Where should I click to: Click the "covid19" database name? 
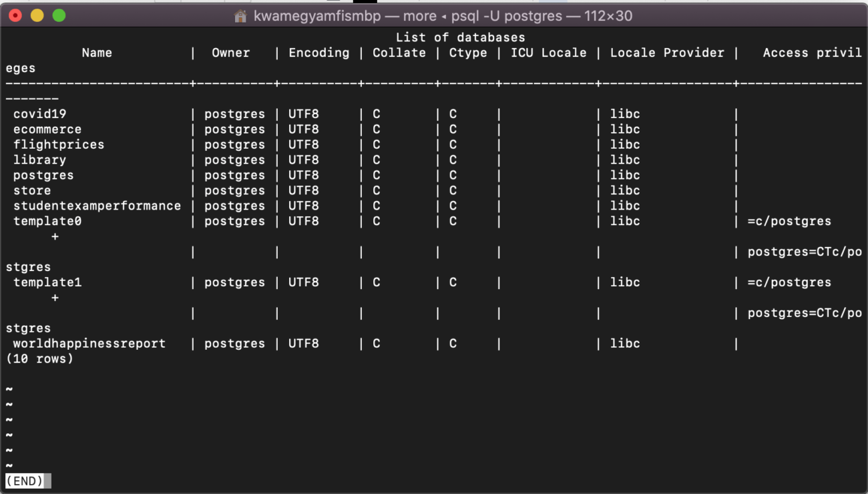(40, 114)
